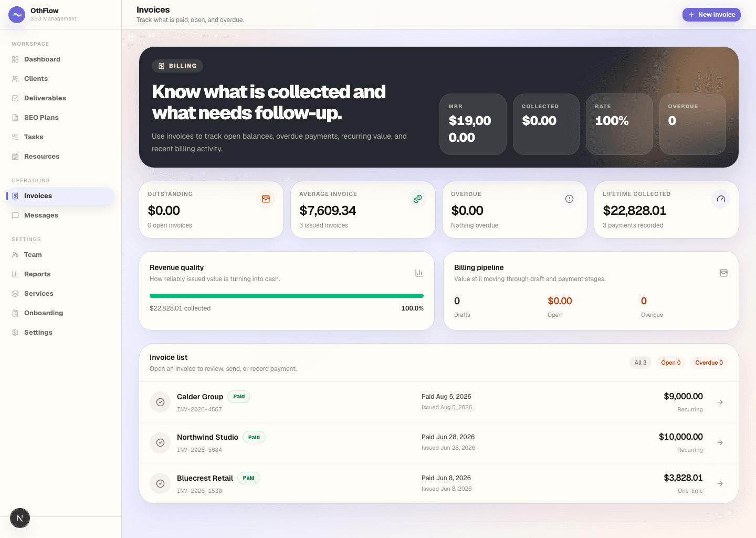Viewport: 756px width, 538px height.
Task: Click the $22,828.01 lifetime collected value
Action: coord(635,211)
